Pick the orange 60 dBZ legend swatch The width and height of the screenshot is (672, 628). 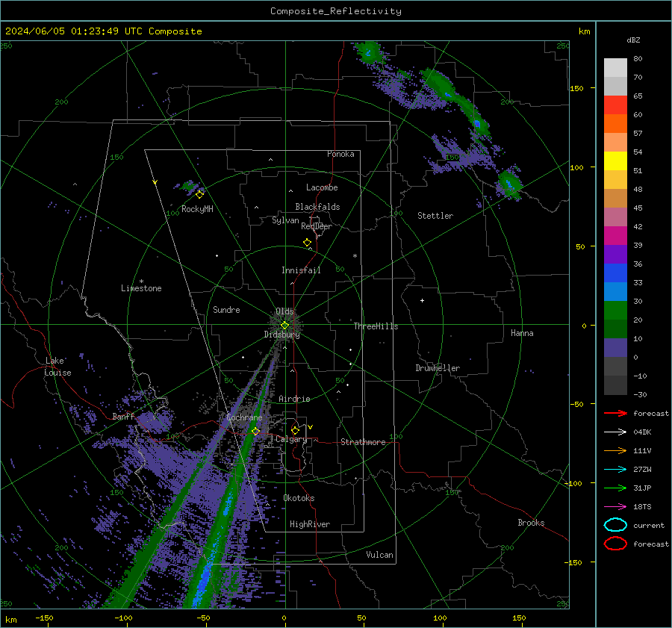coord(615,123)
